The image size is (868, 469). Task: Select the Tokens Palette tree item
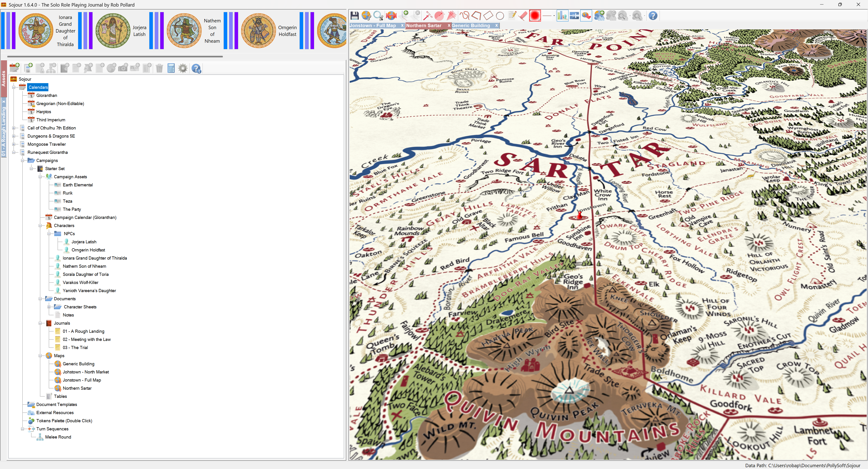pyautogui.click(x=64, y=420)
